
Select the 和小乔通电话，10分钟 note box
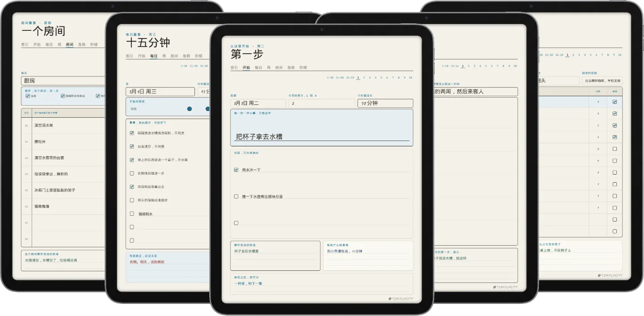(368, 256)
